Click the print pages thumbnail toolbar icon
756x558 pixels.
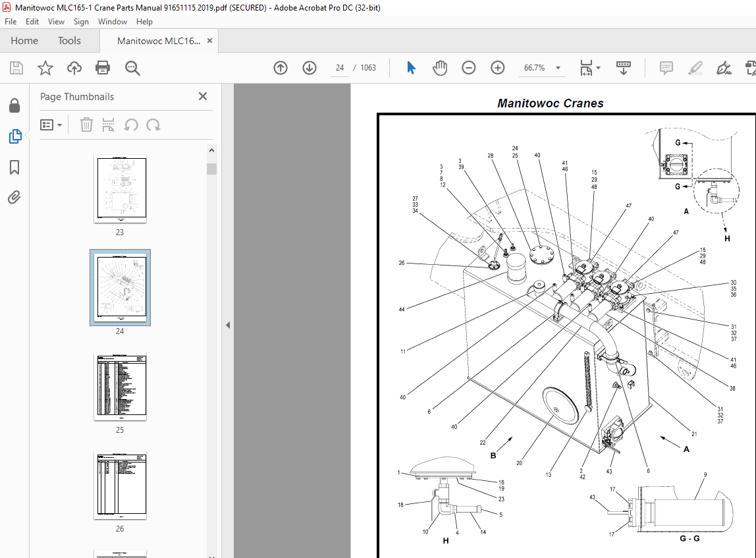click(x=109, y=125)
